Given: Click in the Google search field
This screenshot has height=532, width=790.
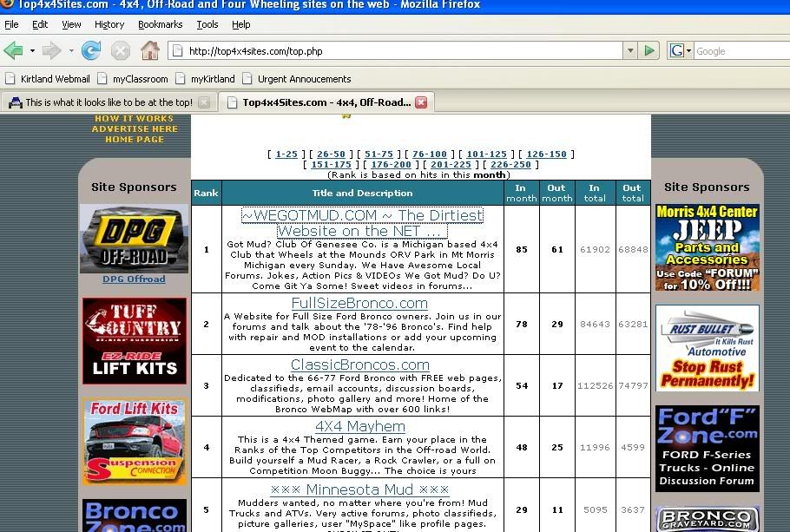Looking at the screenshot, I should (738, 51).
